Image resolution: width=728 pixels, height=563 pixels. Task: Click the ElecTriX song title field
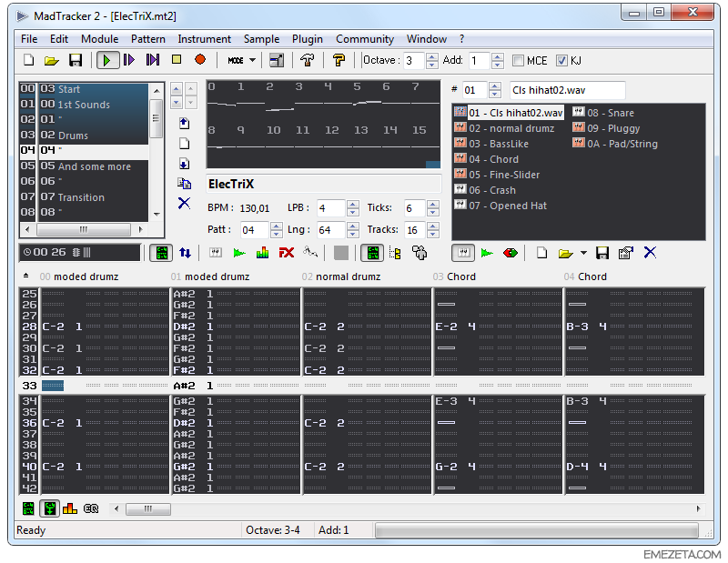323,184
